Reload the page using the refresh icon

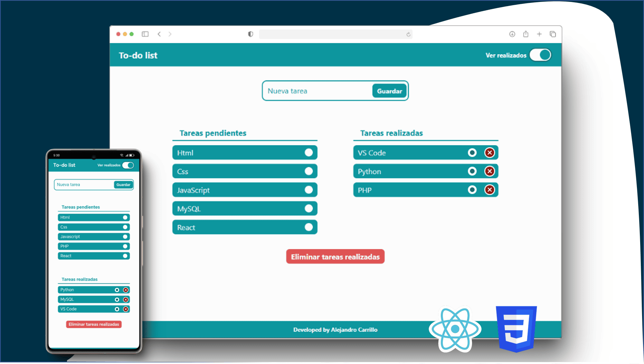click(408, 34)
